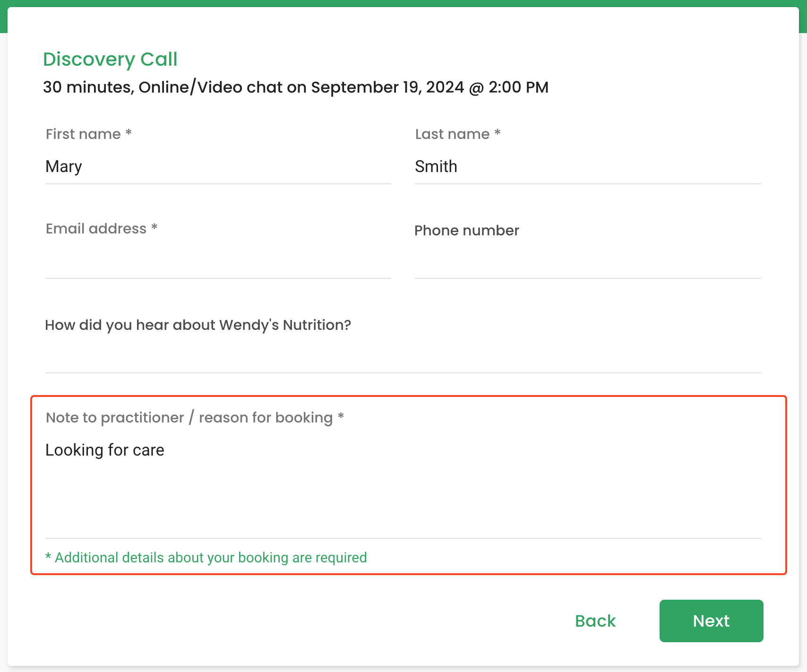Click the 'Last name *' label
Image resolution: width=807 pixels, height=672 pixels.
click(458, 134)
